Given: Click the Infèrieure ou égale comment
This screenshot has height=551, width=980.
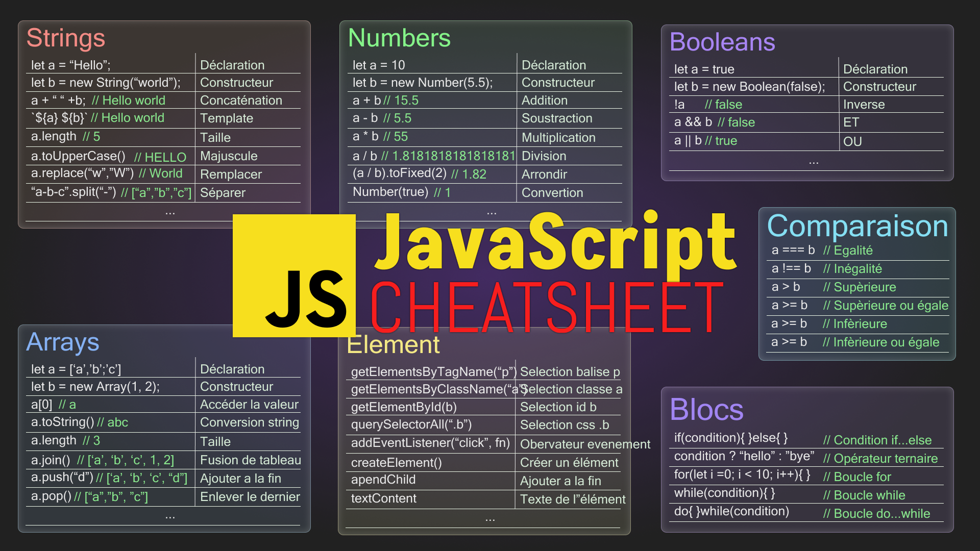Looking at the screenshot, I should click(x=881, y=342).
